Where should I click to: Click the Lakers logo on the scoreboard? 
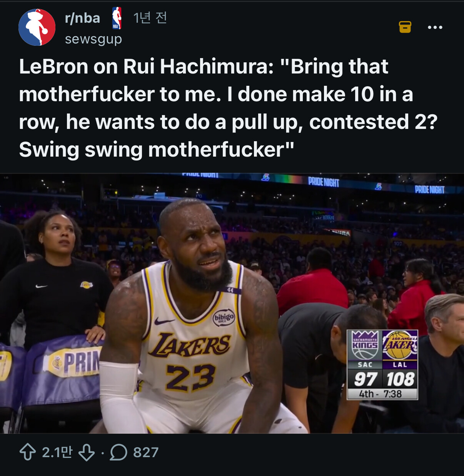coord(400,345)
